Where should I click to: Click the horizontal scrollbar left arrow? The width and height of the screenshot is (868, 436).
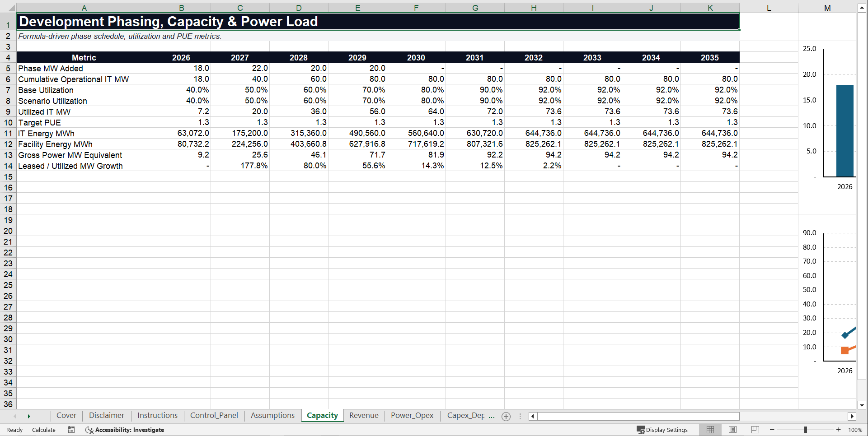(x=533, y=416)
